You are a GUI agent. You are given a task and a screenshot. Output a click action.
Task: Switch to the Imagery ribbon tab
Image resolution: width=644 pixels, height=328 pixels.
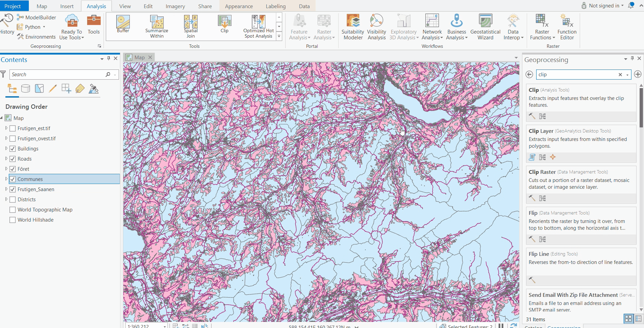(x=175, y=6)
